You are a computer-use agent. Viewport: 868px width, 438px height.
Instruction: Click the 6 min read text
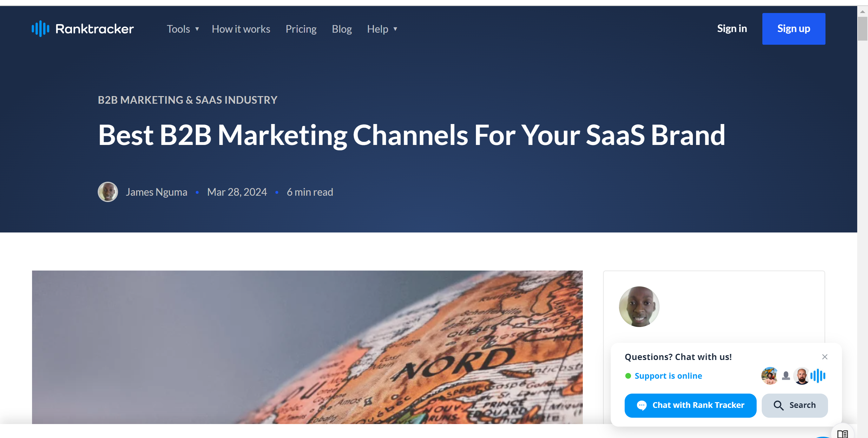[x=310, y=192]
